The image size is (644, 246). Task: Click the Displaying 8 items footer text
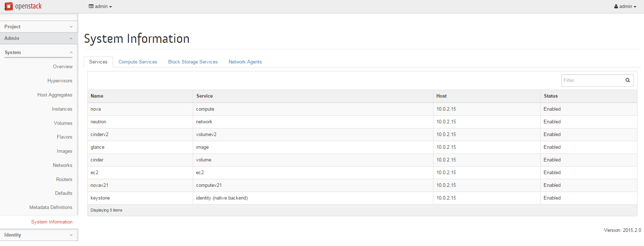pos(107,210)
